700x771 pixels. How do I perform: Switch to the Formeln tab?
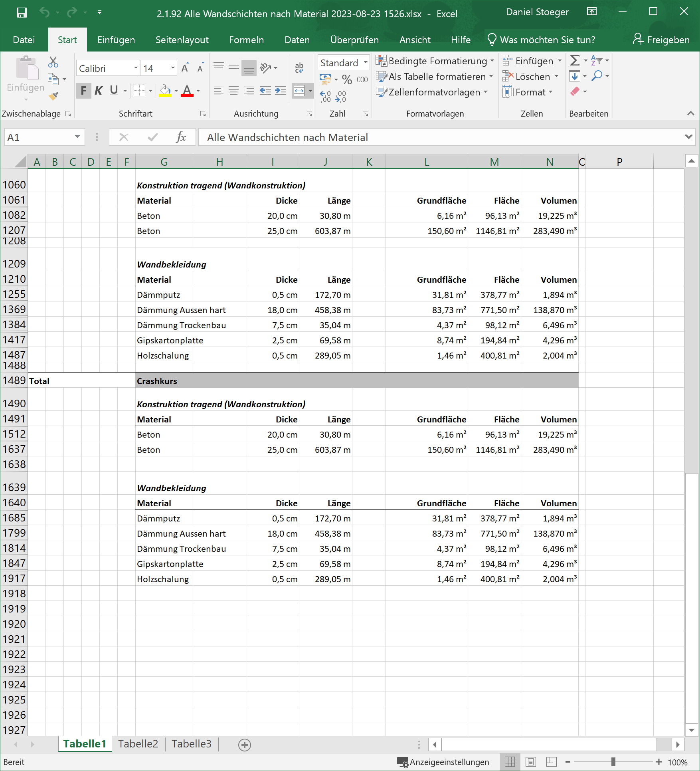[x=246, y=40]
